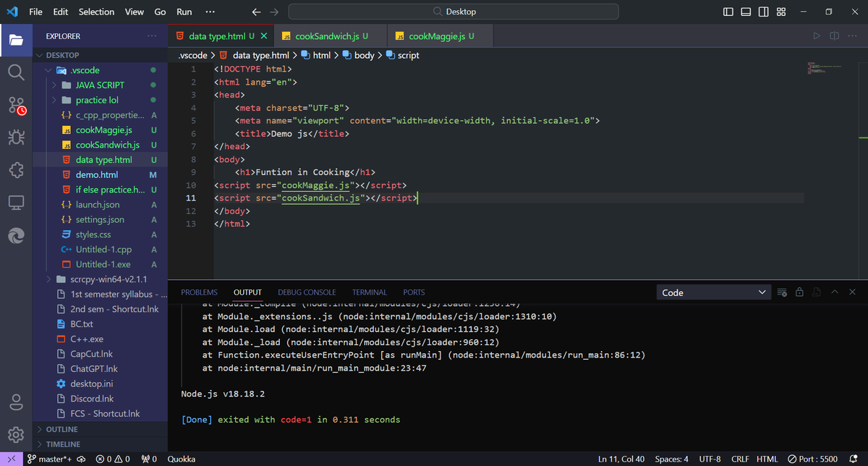868x466 pixels.
Task: Expand the JAVA SCRIPT folder
Action: (x=100, y=85)
